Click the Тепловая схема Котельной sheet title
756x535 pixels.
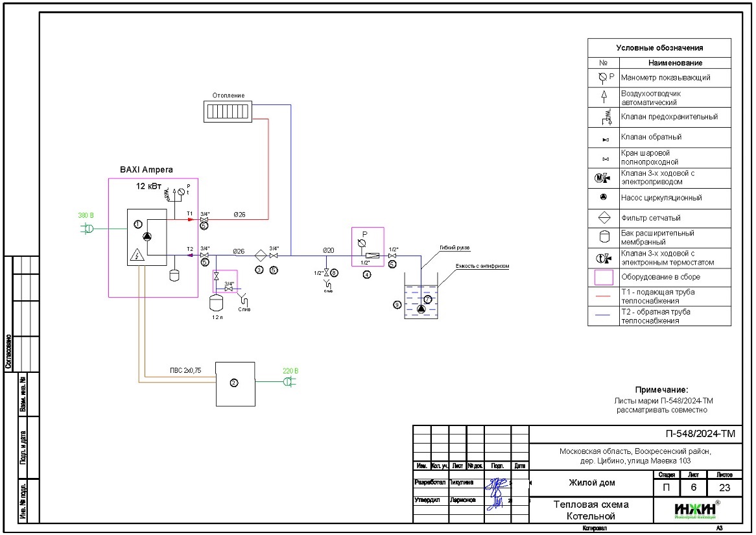[x=590, y=510]
